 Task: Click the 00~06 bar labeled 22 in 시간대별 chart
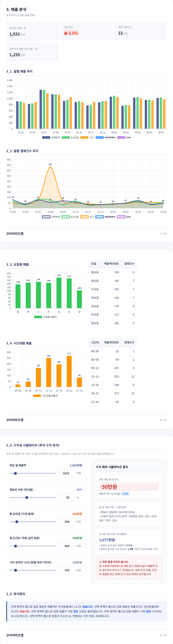[x=18, y=386]
